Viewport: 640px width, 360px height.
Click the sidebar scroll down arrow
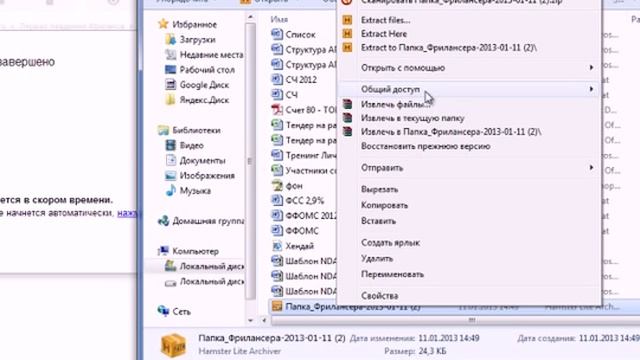coord(251,321)
